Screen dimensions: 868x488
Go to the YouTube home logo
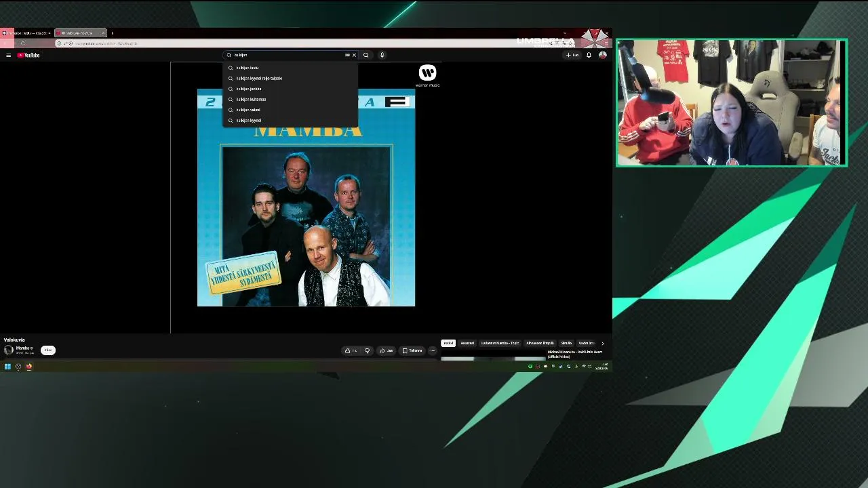28,55
